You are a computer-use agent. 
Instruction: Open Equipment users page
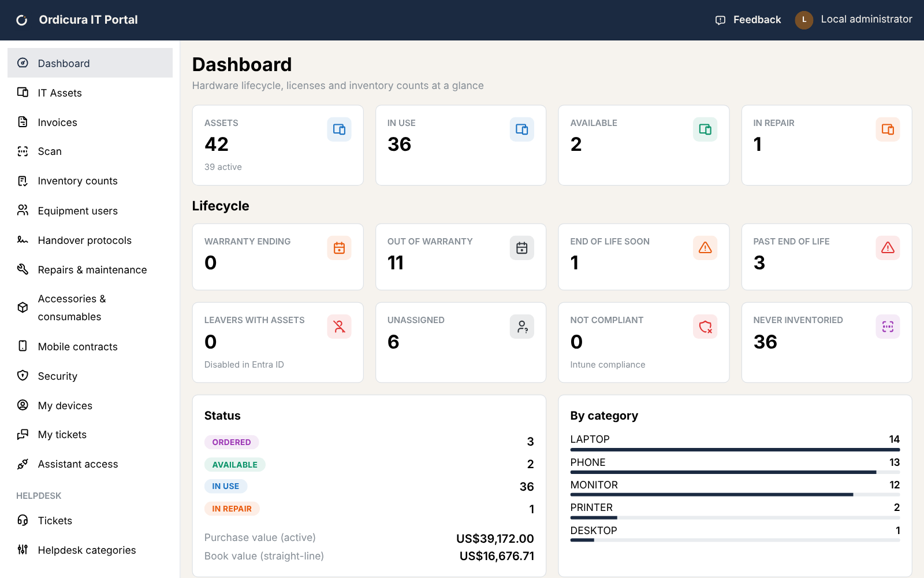click(90, 210)
